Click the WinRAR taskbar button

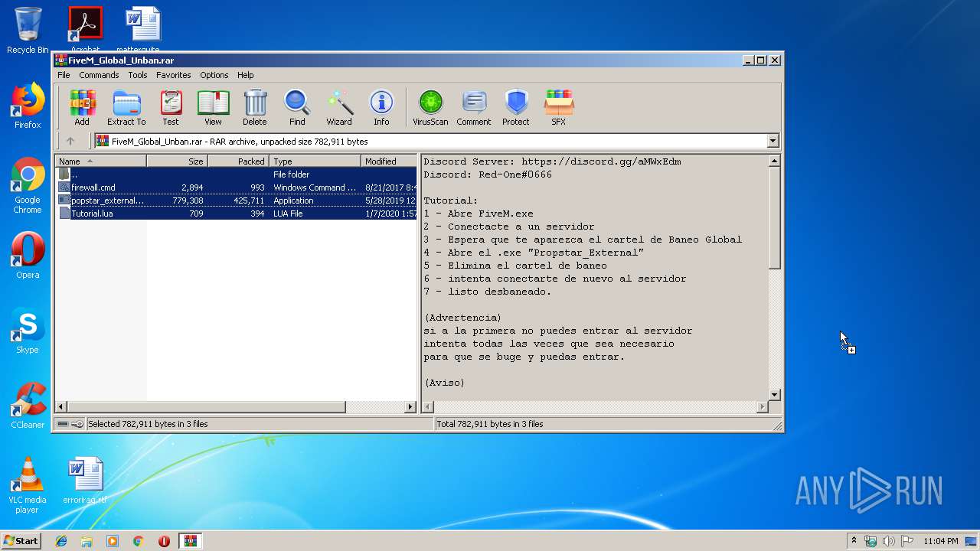[190, 541]
